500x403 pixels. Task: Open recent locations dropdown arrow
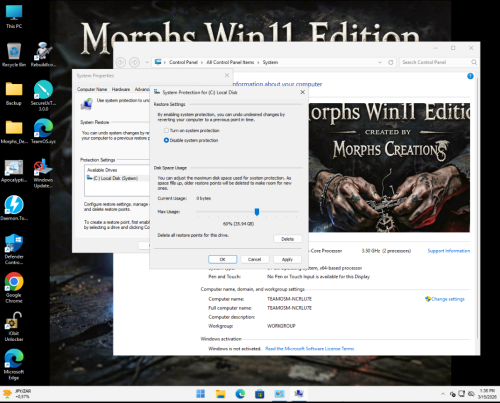pos(147,62)
